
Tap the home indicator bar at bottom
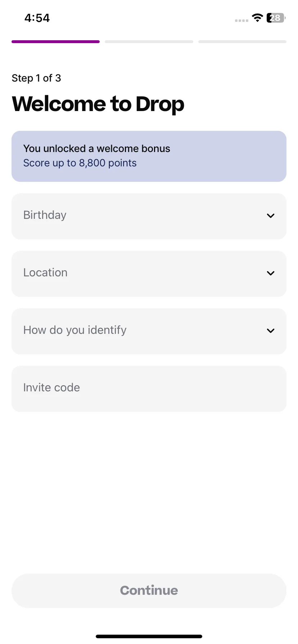[149, 636]
